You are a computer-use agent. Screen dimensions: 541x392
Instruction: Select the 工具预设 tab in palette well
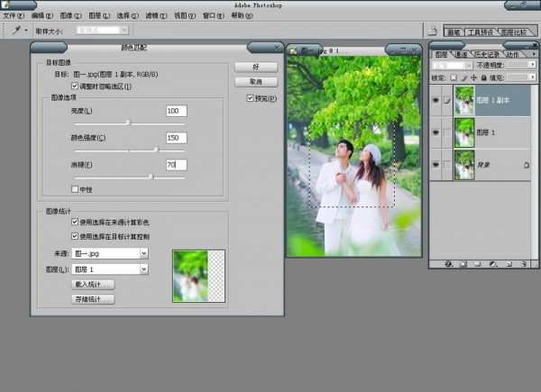pyautogui.click(x=481, y=32)
